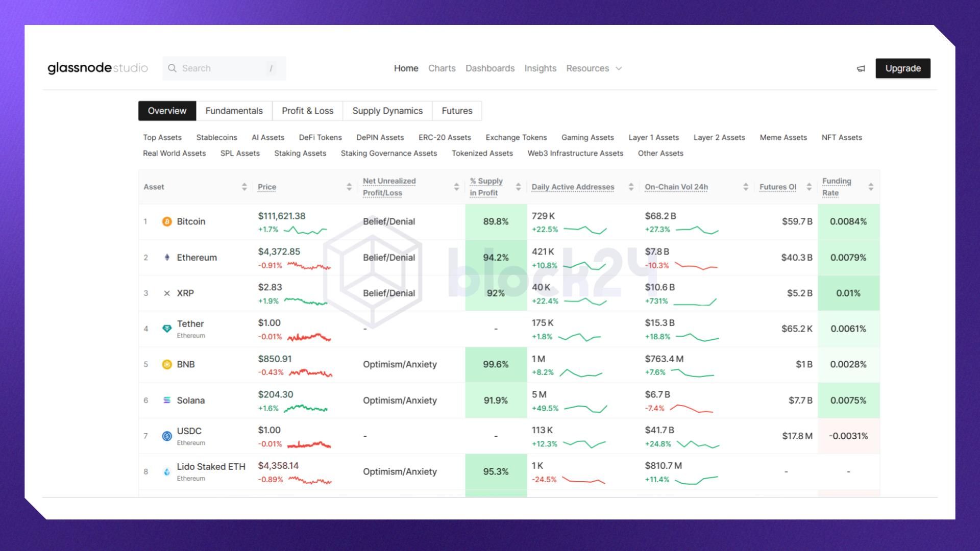Click the Ethereum diamond icon

(x=167, y=257)
